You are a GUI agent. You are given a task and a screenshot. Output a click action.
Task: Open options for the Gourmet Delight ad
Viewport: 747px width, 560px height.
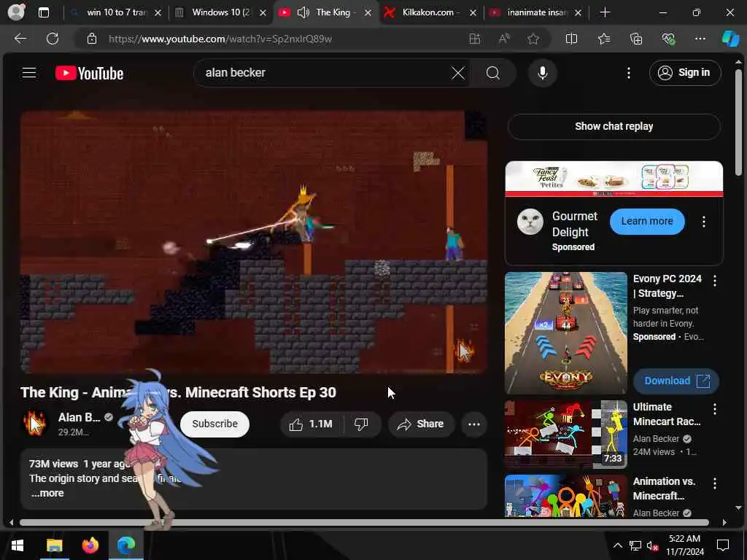point(704,222)
